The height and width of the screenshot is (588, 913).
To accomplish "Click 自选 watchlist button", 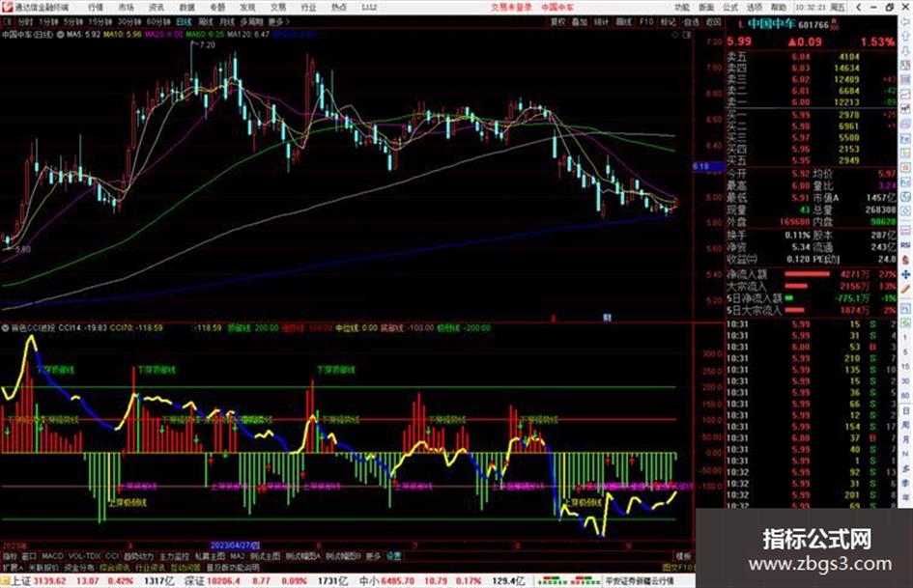I will (691, 21).
